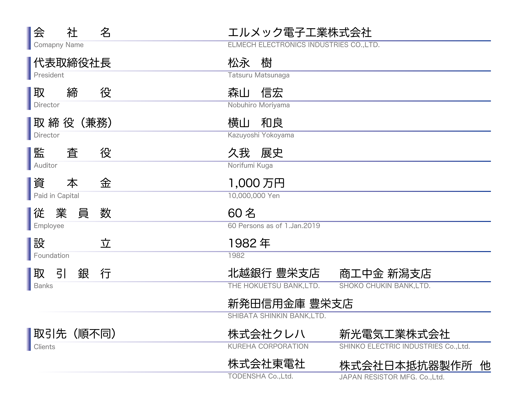Click the 'Foundation' label
Screen dimensions: 532x407
[51, 256]
